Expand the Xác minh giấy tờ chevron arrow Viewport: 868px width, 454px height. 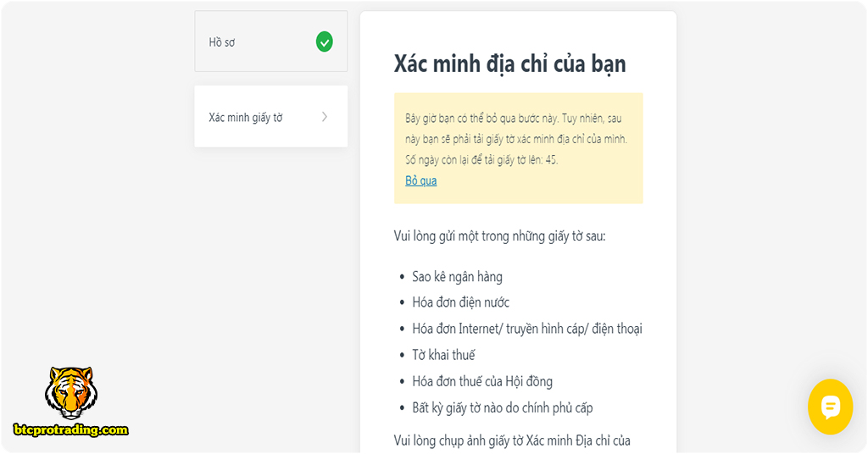click(x=325, y=117)
